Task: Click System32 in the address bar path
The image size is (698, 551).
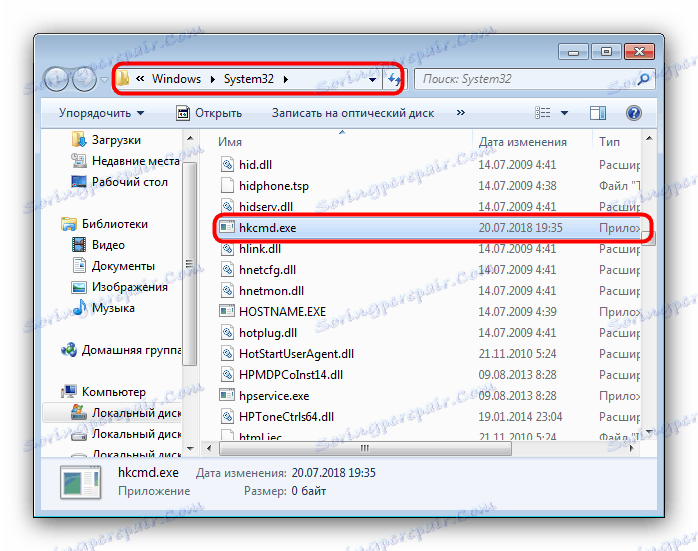Action: tap(248, 79)
